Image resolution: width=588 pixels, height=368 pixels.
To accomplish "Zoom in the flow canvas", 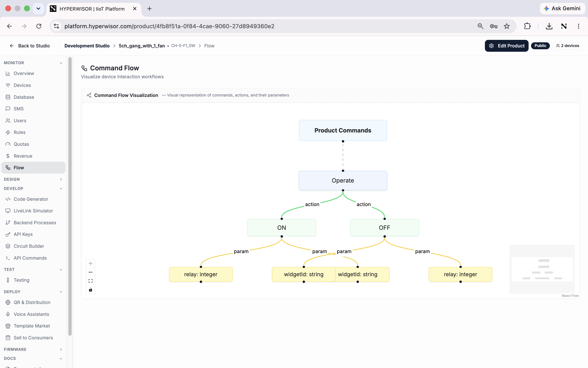I will 90,263.
